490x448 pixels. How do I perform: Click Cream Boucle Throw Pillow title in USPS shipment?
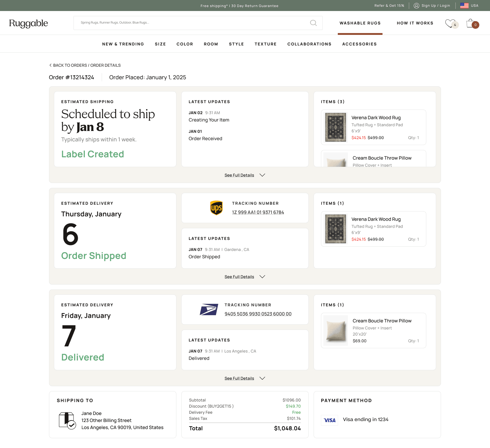[382, 321]
